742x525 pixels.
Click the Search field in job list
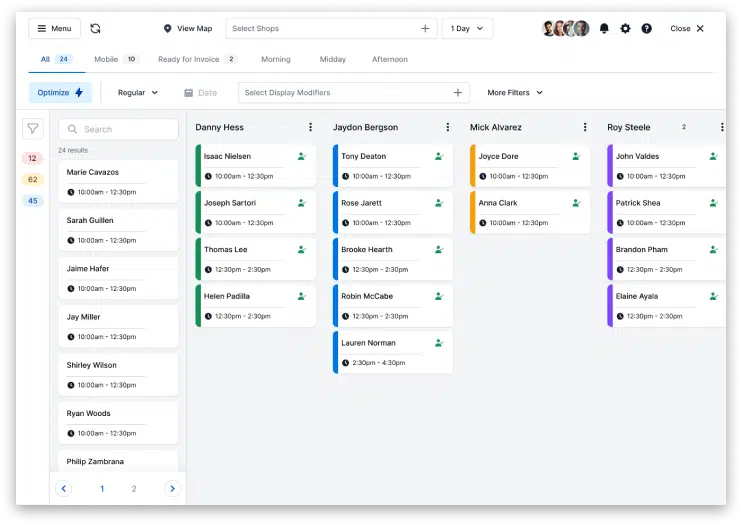118,129
